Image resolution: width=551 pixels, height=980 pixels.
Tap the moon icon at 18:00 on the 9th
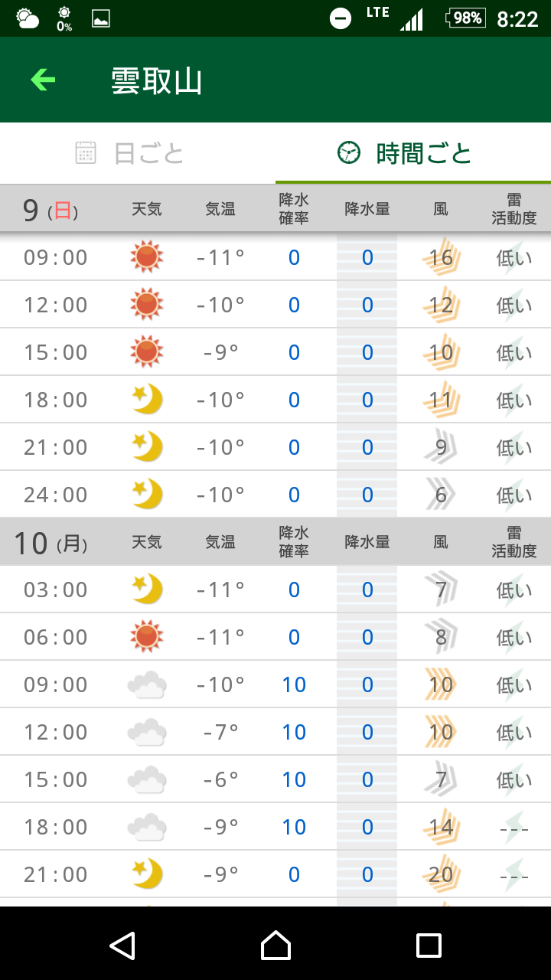pos(147,400)
